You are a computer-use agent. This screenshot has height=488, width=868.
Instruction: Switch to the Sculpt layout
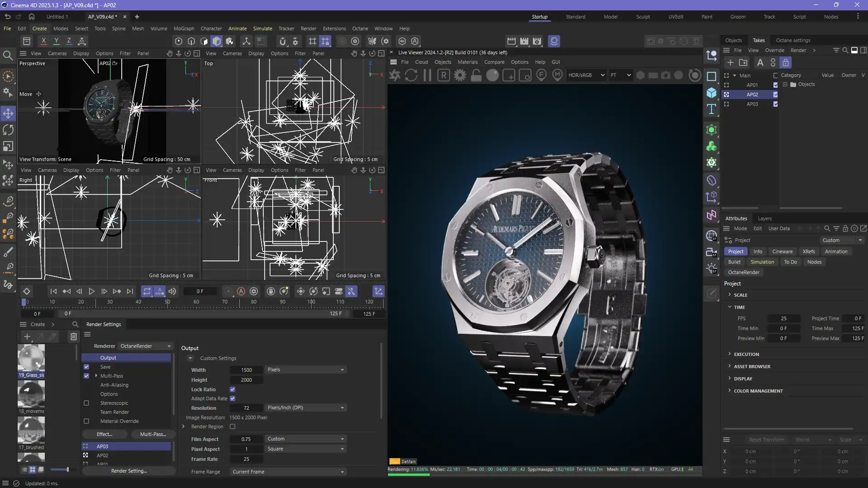[x=643, y=17]
